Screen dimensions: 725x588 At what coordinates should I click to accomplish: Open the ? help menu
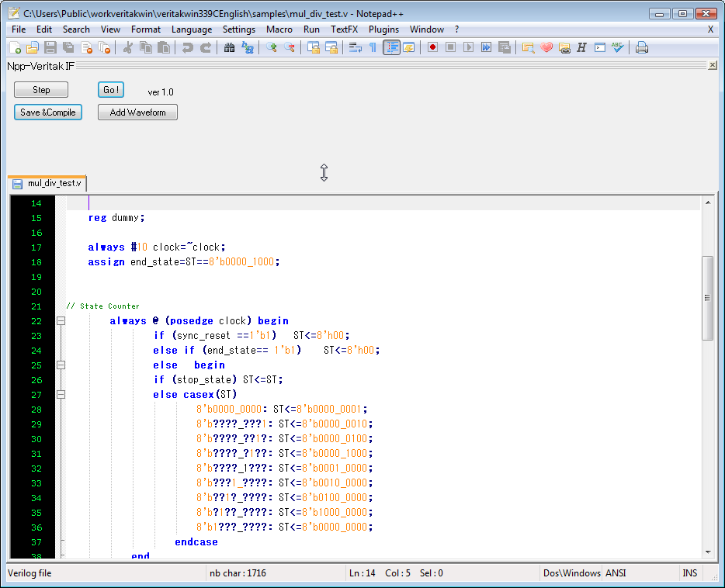click(x=457, y=29)
